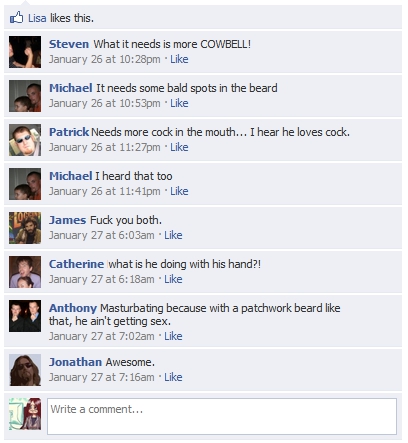Open Steven's profile picture thumbnail
Viewport: 408px width, 443px height.
click(x=25, y=52)
